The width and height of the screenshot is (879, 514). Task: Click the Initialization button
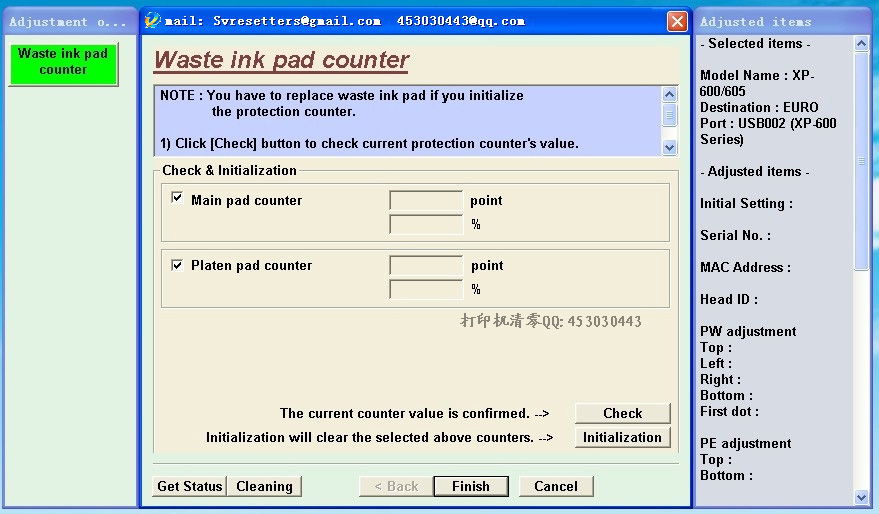(622, 437)
